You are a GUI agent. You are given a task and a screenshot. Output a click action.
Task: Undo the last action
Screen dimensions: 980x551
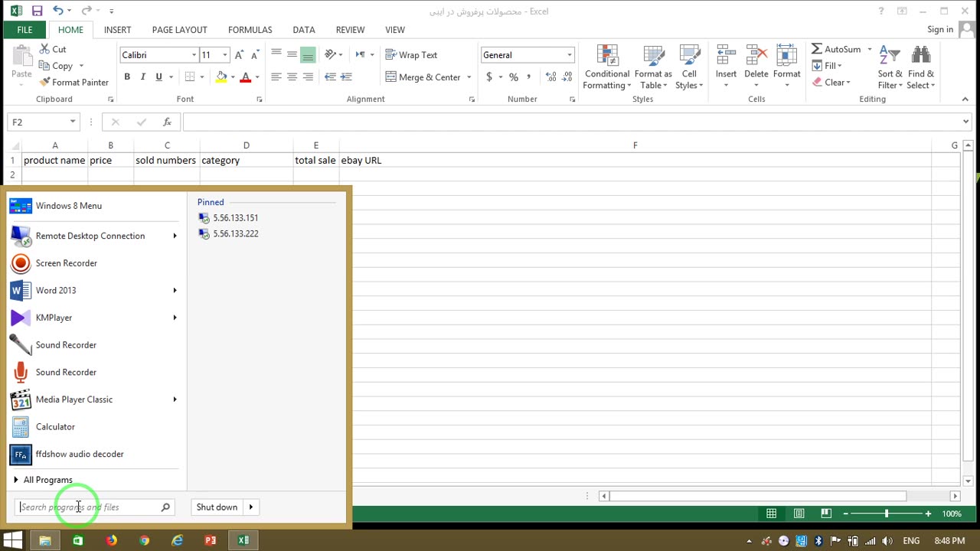point(57,11)
